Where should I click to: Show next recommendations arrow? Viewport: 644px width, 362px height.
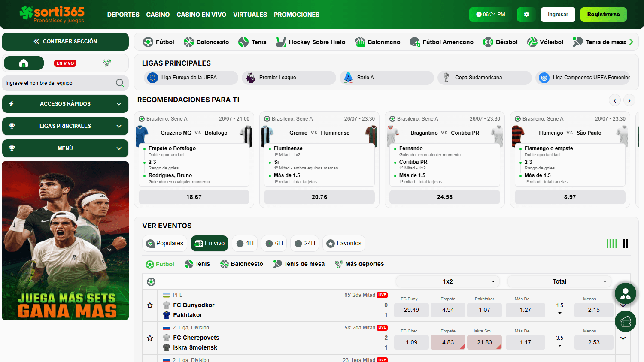pyautogui.click(x=629, y=100)
